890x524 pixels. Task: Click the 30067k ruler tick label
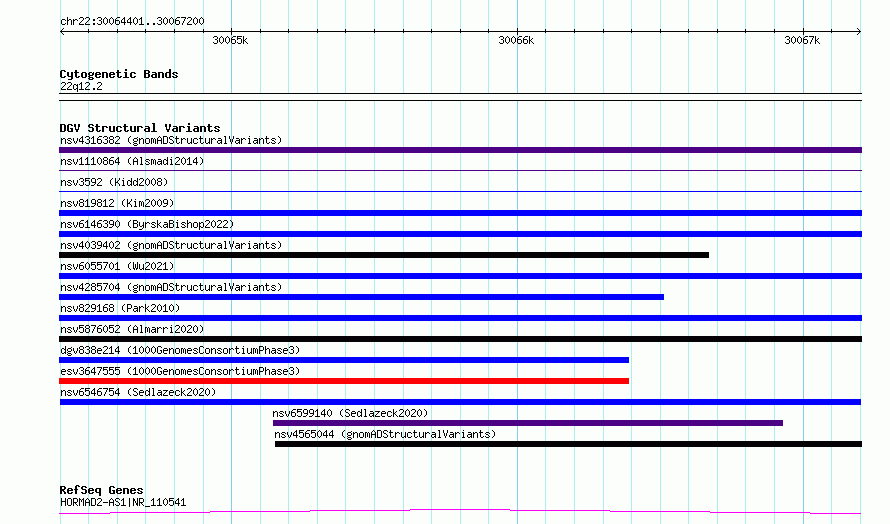tap(803, 40)
